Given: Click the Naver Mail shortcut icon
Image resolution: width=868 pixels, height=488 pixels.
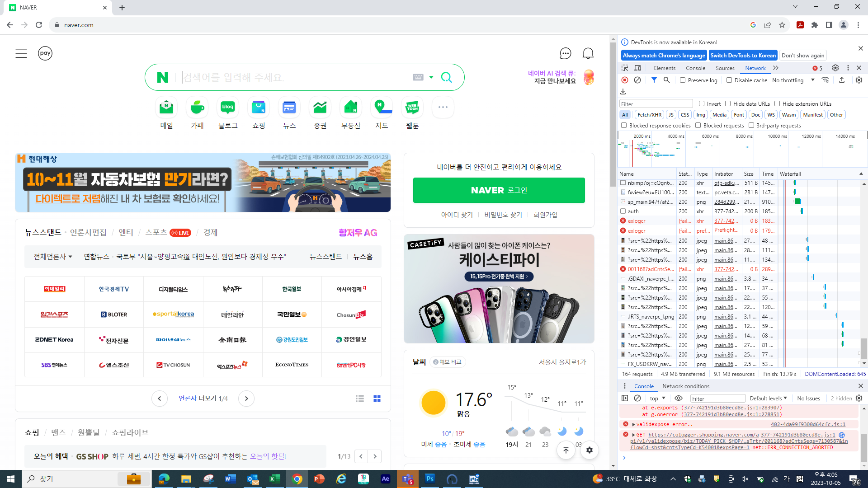Looking at the screenshot, I should point(166,108).
